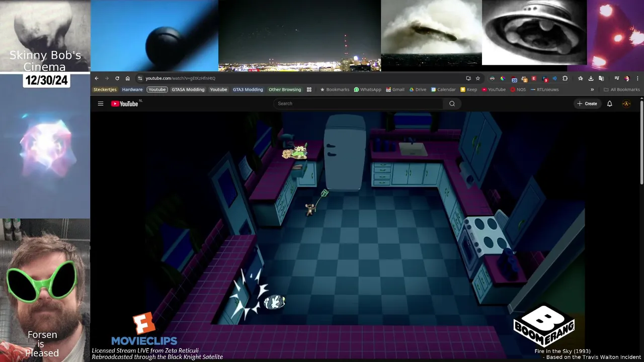The image size is (644, 362).
Task: Click the video player area
Action: (365, 236)
